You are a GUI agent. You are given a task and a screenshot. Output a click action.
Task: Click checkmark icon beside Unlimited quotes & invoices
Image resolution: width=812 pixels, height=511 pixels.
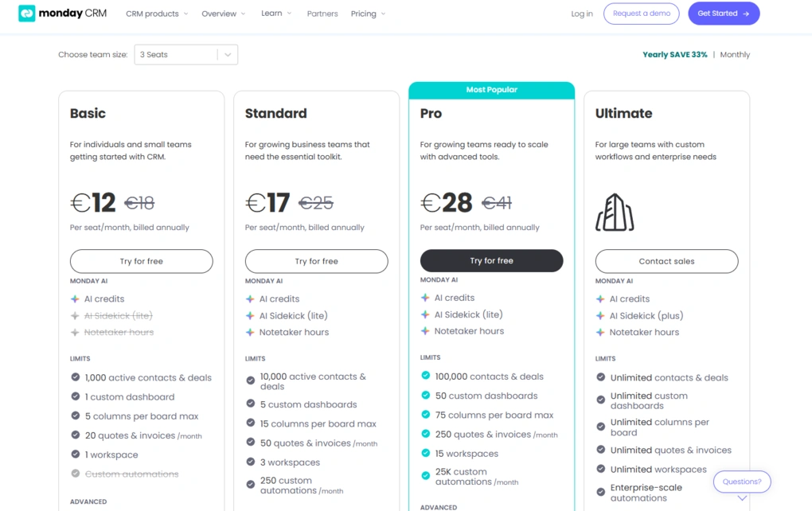601,450
